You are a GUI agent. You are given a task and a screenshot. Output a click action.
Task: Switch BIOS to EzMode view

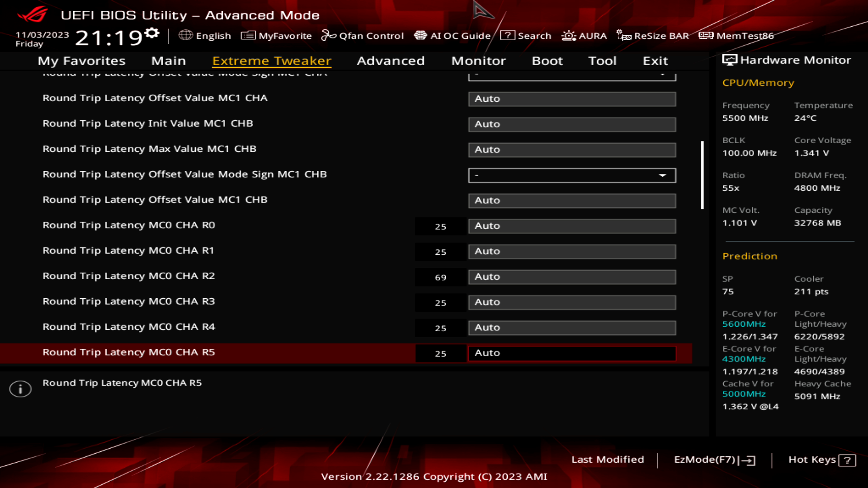pos(713,459)
